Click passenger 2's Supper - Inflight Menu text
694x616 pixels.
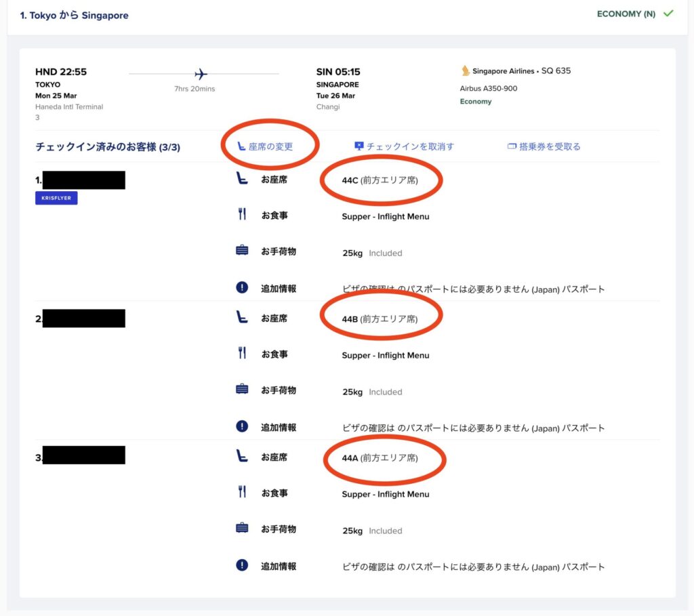coord(386,355)
